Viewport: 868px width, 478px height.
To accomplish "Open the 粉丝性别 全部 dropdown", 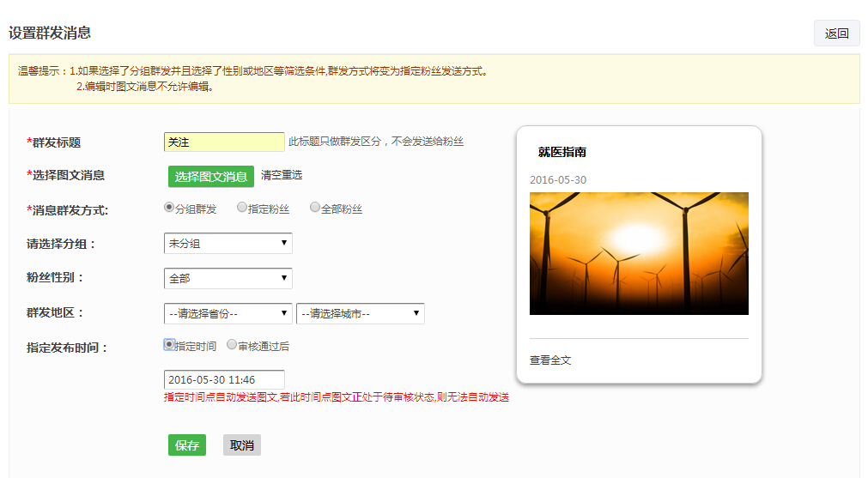I will coord(228,278).
